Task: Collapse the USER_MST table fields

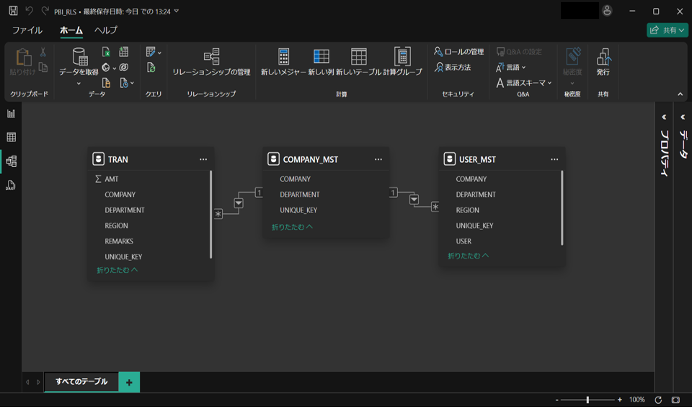Action: (468, 256)
